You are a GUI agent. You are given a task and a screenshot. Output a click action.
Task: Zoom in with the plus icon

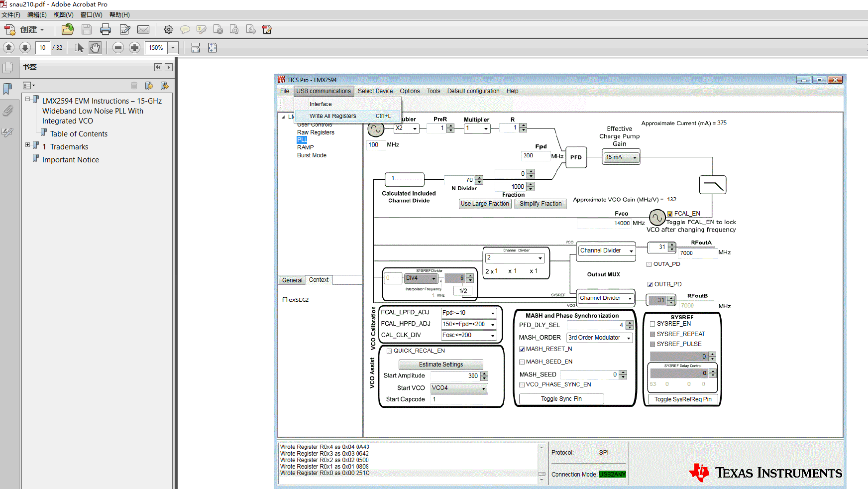[x=134, y=48]
